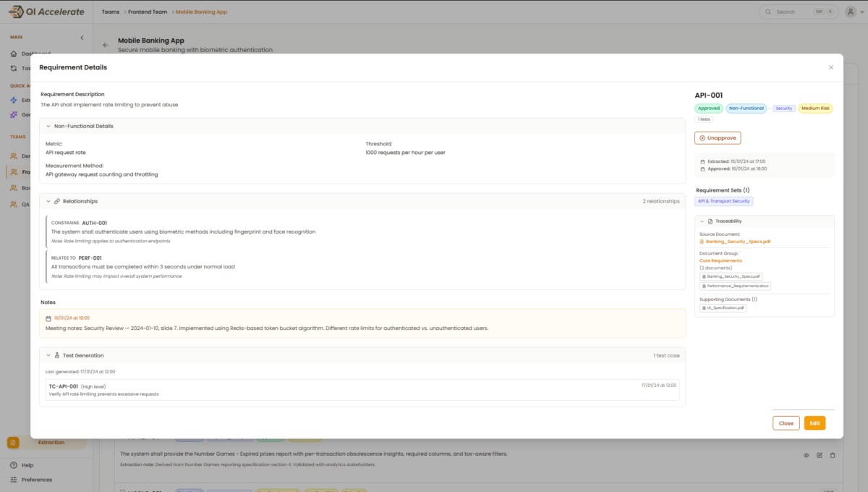The image size is (868, 492).
Task: Click the pencil edit icon on the requirement row
Action: tap(820, 455)
